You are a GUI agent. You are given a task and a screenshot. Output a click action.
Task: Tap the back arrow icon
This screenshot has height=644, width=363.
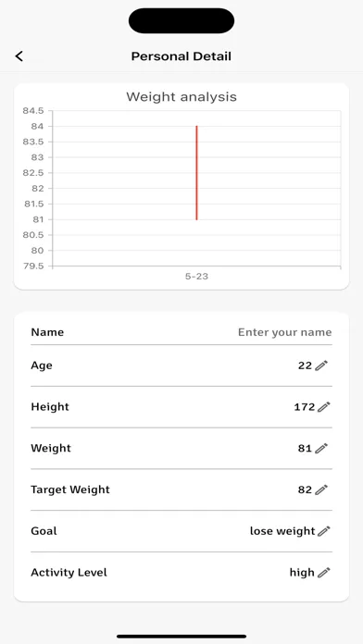coord(19,56)
